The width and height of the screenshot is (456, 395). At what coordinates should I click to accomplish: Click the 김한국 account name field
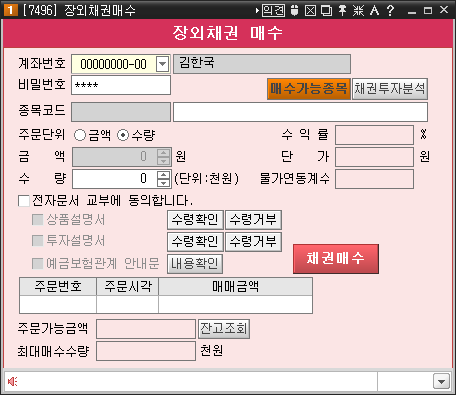click(262, 64)
